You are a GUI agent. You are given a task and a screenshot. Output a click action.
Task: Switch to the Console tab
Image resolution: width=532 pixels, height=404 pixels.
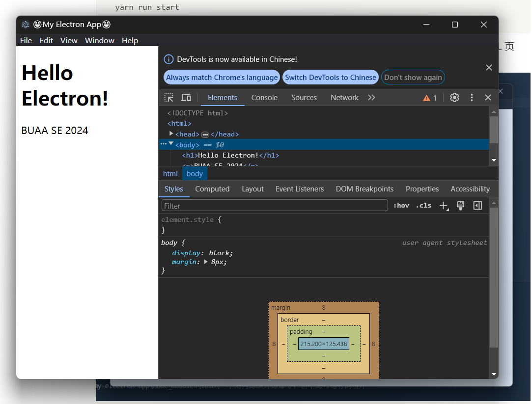point(264,98)
